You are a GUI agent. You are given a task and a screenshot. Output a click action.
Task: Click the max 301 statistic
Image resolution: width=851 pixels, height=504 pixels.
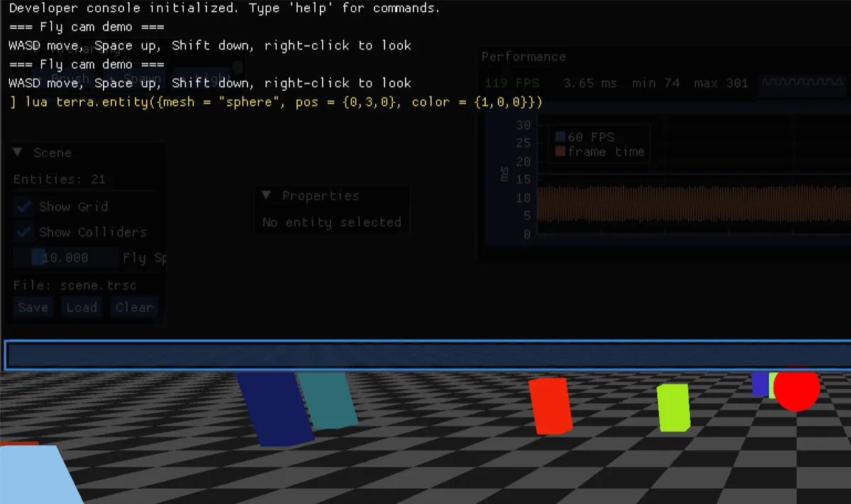click(721, 83)
